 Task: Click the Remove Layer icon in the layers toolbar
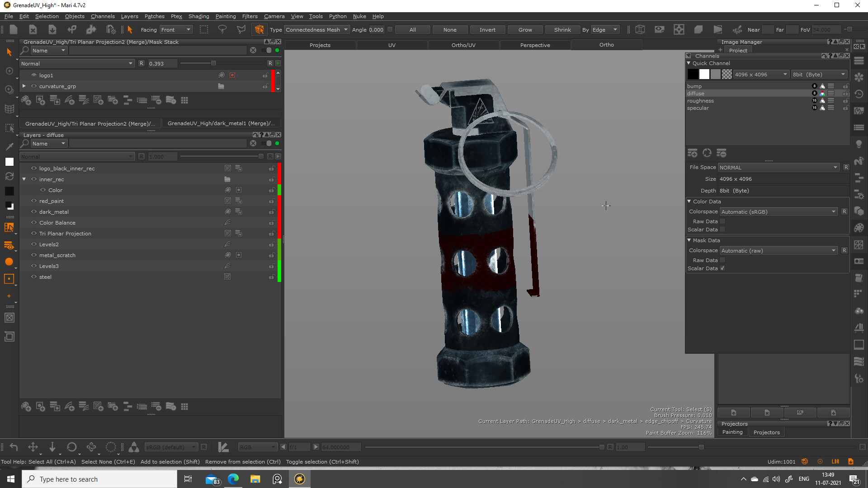click(156, 406)
